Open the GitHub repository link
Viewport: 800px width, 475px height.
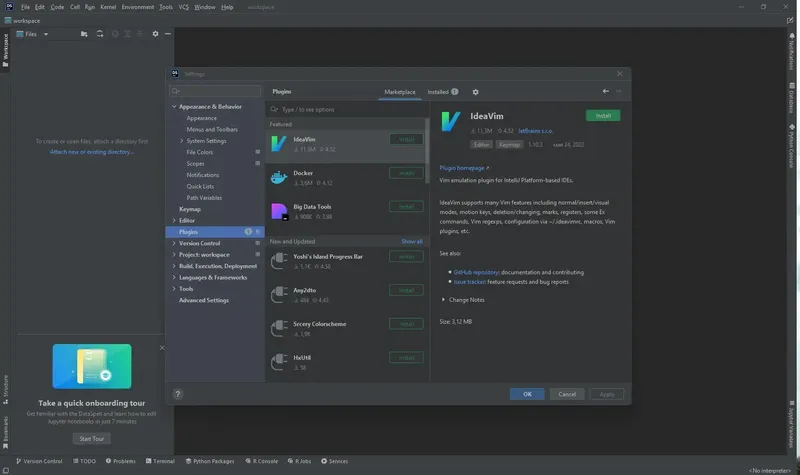(x=476, y=272)
